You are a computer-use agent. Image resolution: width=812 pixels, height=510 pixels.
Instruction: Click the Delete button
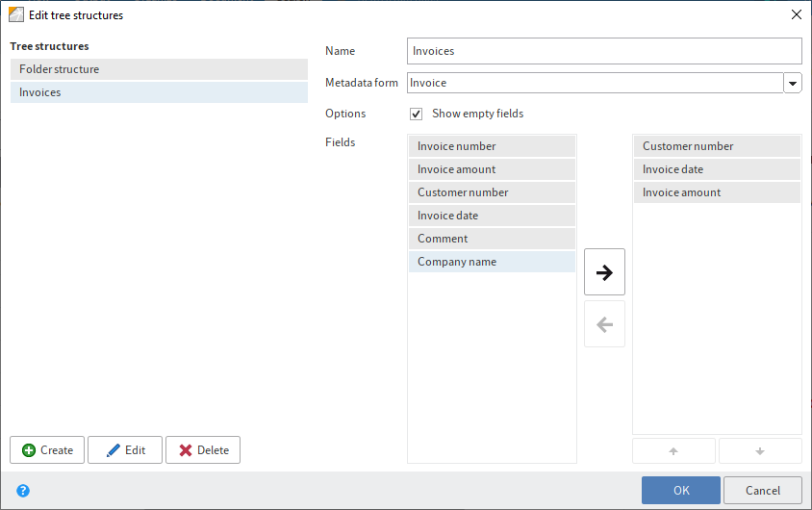coord(203,450)
